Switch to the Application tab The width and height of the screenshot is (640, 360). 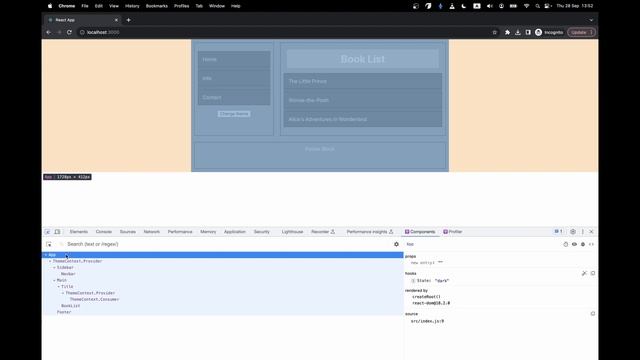tap(235, 232)
